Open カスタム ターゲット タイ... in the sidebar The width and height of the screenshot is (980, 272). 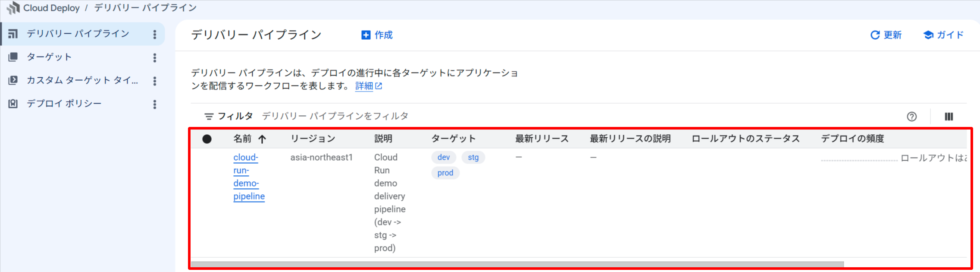pyautogui.click(x=83, y=80)
